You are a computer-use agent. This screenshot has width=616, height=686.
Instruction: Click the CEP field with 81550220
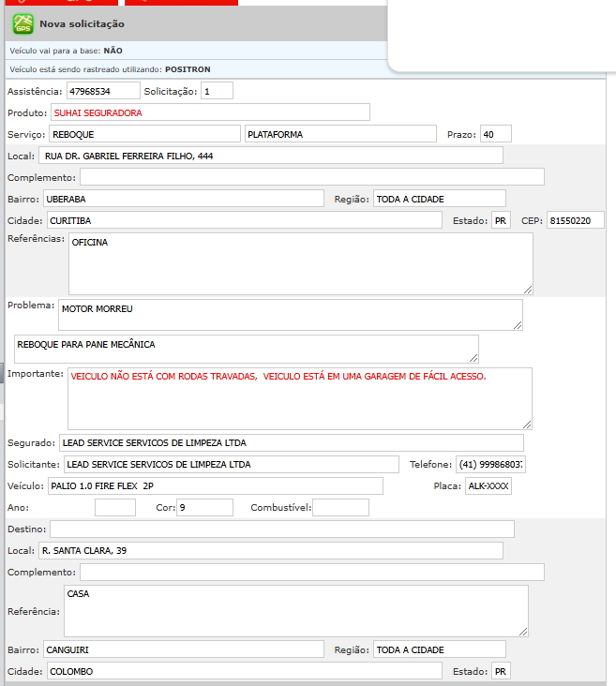click(x=575, y=220)
